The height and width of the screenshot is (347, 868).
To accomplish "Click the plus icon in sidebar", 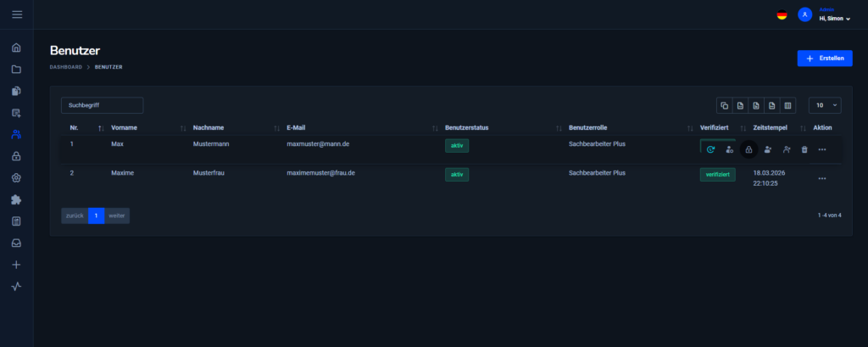I will coord(16,265).
